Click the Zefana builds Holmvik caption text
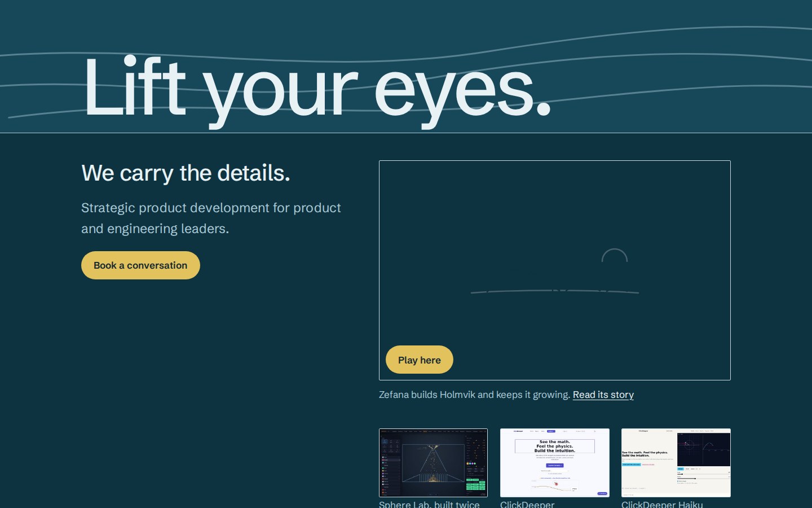 tap(475, 395)
